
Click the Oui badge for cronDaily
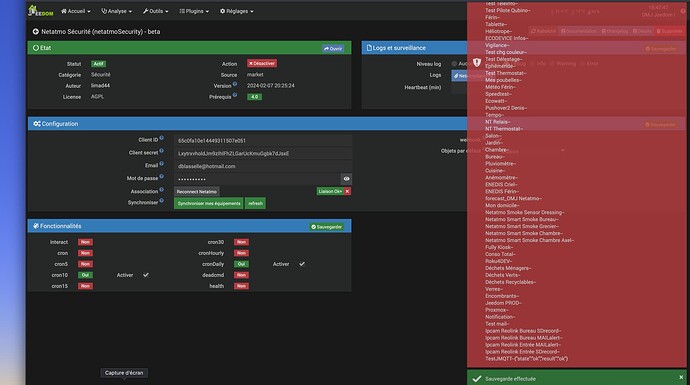(241, 264)
